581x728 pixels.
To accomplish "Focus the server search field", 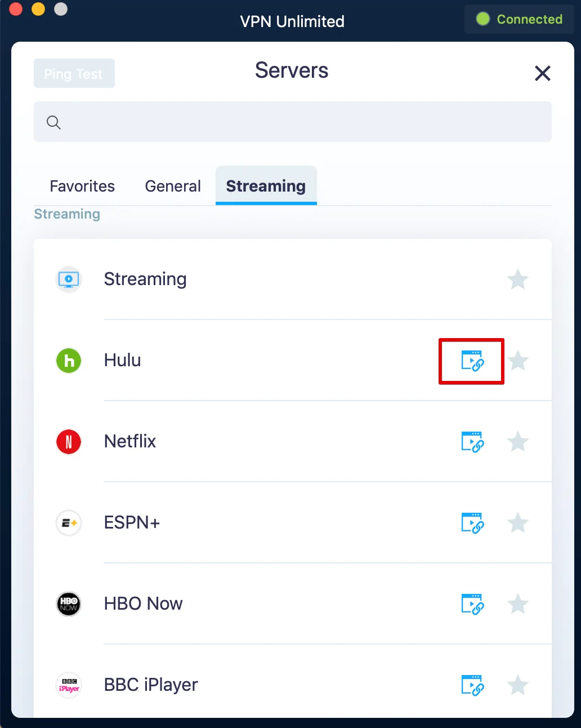I will click(304, 122).
